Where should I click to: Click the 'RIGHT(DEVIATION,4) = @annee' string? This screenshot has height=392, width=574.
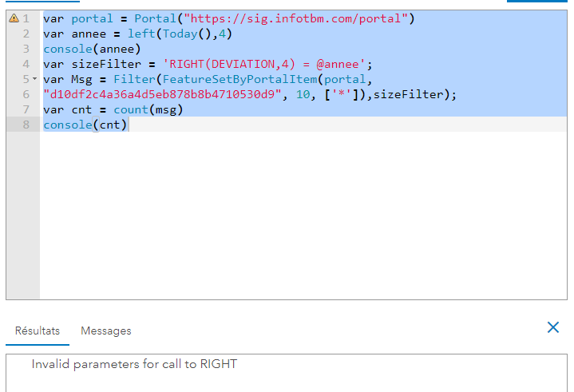263,64
